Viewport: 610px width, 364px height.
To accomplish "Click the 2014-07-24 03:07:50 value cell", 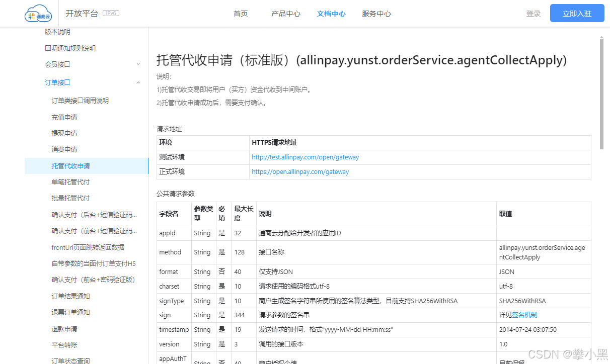I will click(x=544, y=330).
